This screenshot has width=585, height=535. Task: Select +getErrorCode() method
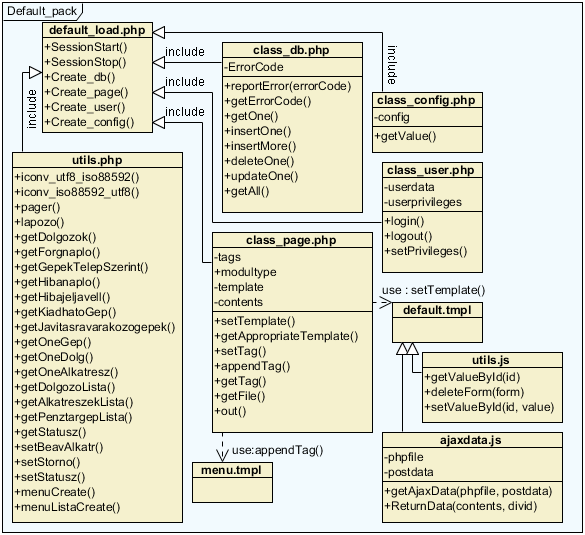pyautogui.click(x=268, y=101)
